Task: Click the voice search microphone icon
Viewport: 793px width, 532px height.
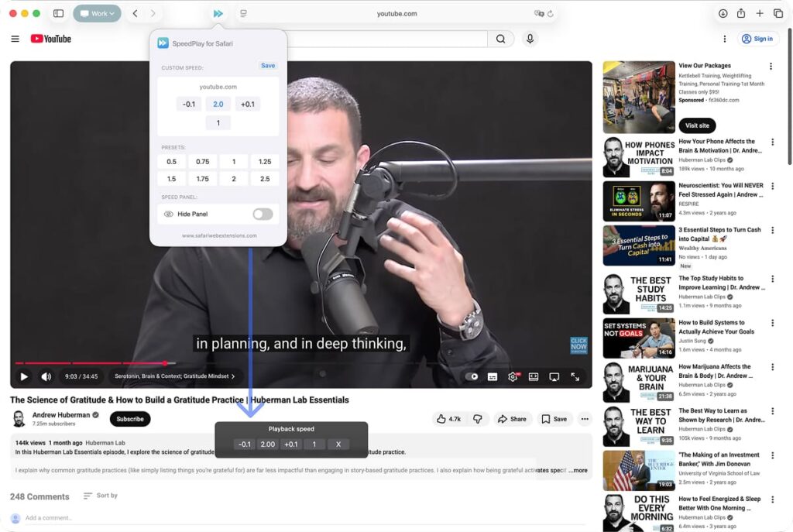Action: pos(530,39)
